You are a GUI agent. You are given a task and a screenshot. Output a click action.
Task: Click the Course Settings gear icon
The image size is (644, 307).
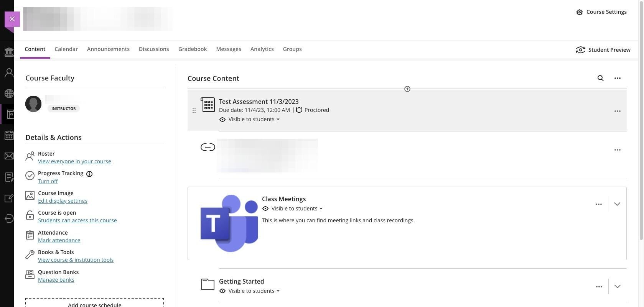(580, 12)
